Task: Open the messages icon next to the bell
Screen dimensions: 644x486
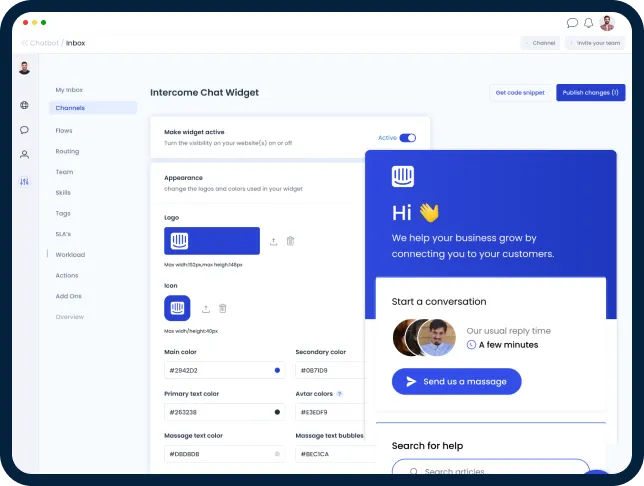Action: pos(572,22)
